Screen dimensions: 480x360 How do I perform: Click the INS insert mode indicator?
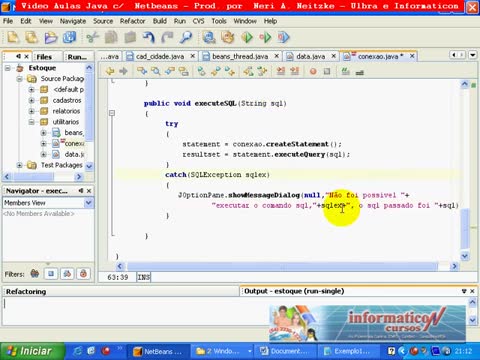click(144, 277)
